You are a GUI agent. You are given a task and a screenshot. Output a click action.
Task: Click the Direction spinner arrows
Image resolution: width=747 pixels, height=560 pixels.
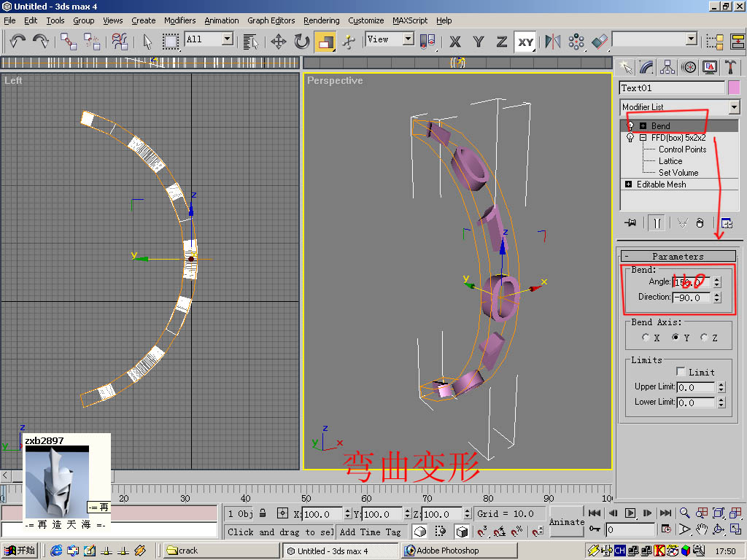point(717,297)
